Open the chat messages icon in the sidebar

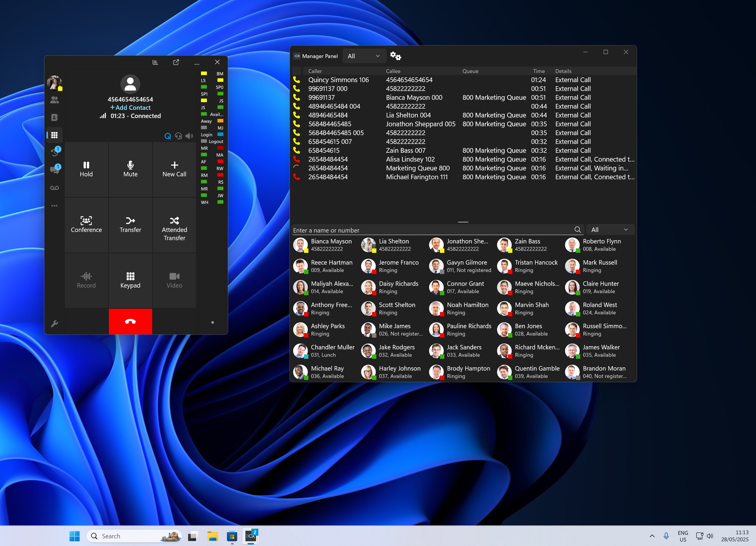tap(54, 170)
